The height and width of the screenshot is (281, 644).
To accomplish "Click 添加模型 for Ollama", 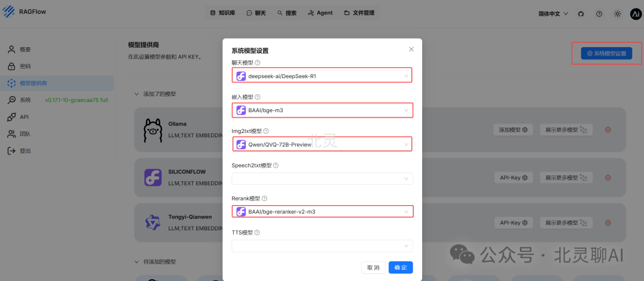I will click(x=513, y=130).
